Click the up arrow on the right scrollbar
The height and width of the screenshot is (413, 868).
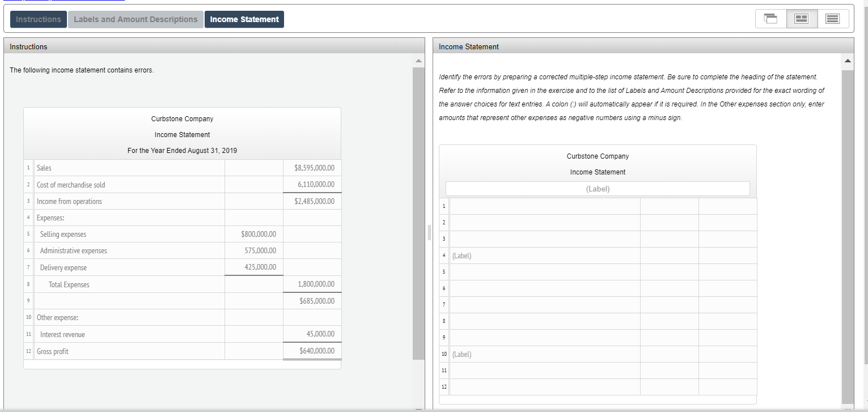coord(848,61)
